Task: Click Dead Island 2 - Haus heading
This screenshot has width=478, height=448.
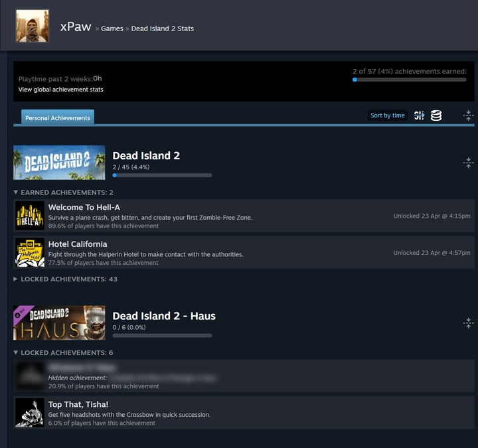Action: tap(164, 316)
